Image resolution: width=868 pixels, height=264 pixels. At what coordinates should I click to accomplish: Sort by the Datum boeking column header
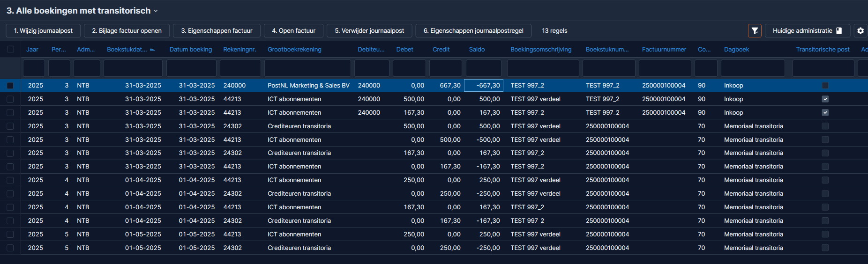191,50
